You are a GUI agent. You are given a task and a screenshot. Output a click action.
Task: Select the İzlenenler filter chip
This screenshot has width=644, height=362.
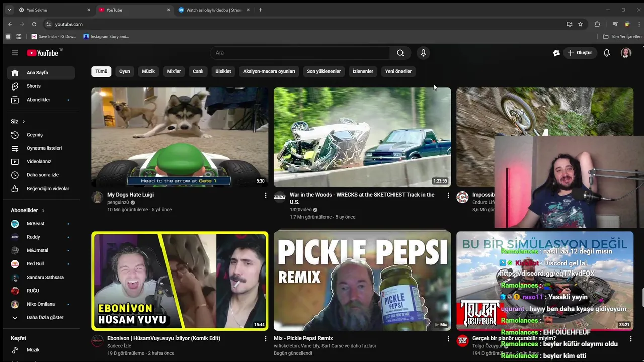(x=363, y=71)
